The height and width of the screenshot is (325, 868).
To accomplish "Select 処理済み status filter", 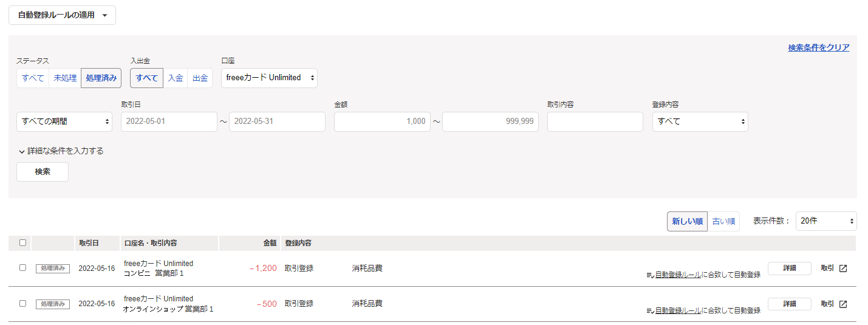I will (x=101, y=78).
